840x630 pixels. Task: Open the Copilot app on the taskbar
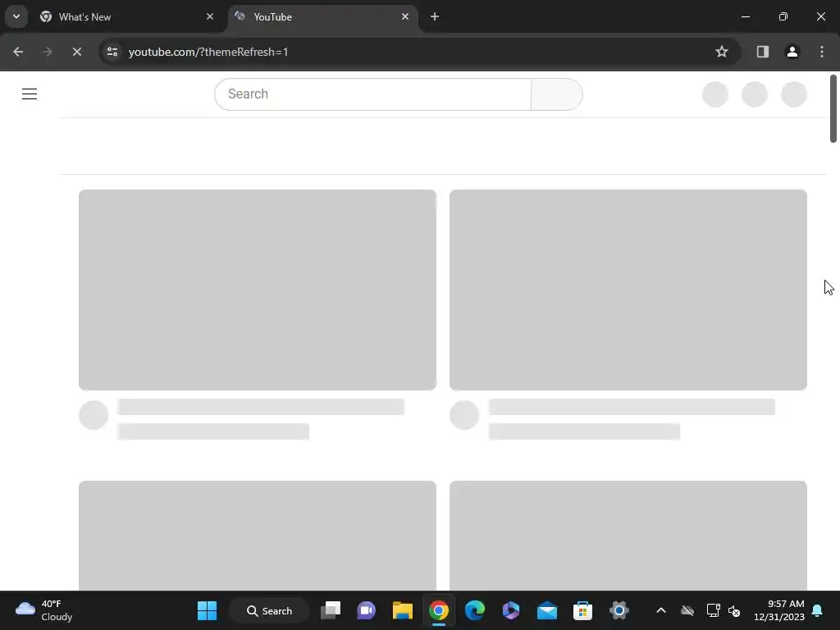[x=510, y=610]
